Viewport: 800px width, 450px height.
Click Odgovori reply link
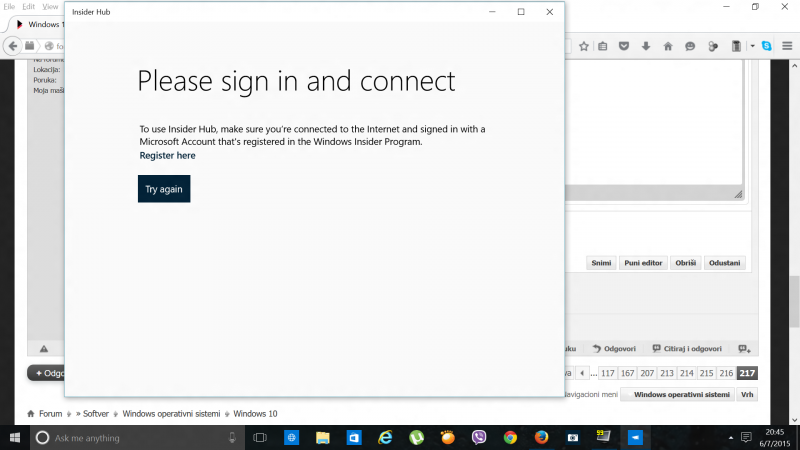click(614, 348)
